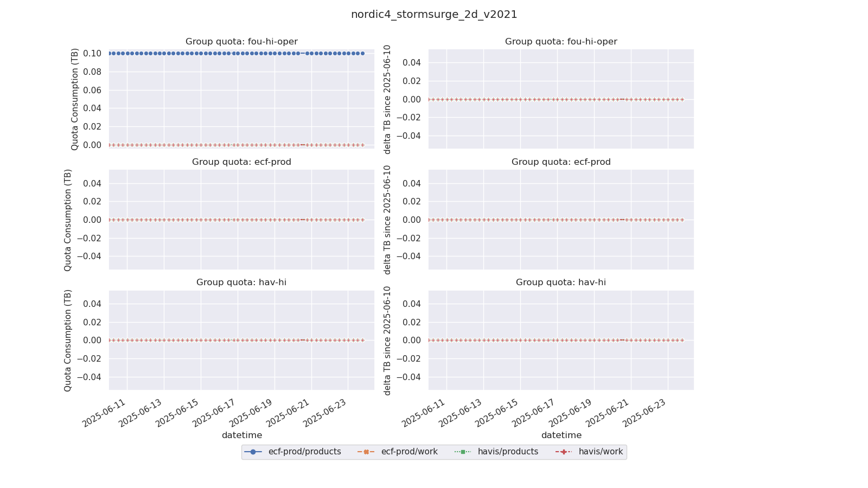Click 'delta TB since 2025-06-10' label of ecf-prod chart
Image resolution: width=868 pixels, height=488 pixels.
pyautogui.click(x=387, y=220)
